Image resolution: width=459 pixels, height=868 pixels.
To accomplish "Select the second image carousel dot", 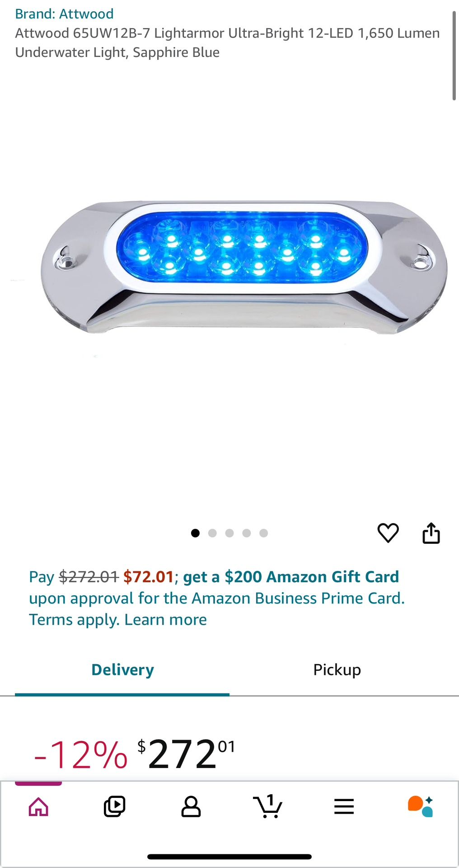I will tap(212, 533).
